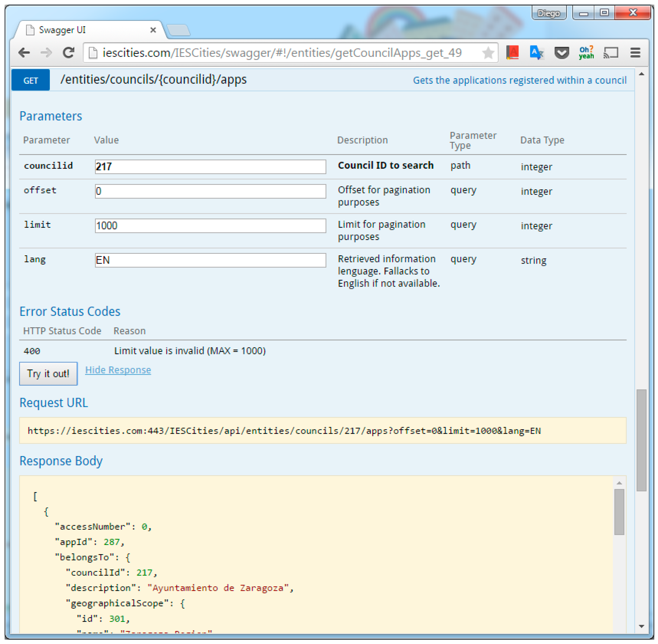Open a new blank tab
Screen dimensions: 658x644
click(179, 30)
